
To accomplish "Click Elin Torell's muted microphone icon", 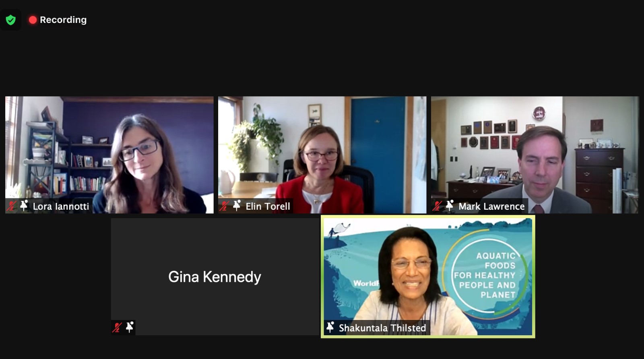I will click(x=224, y=206).
